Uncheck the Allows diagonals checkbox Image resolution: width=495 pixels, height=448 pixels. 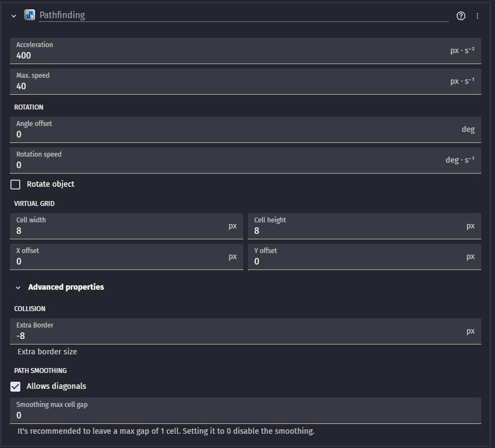tap(15, 387)
